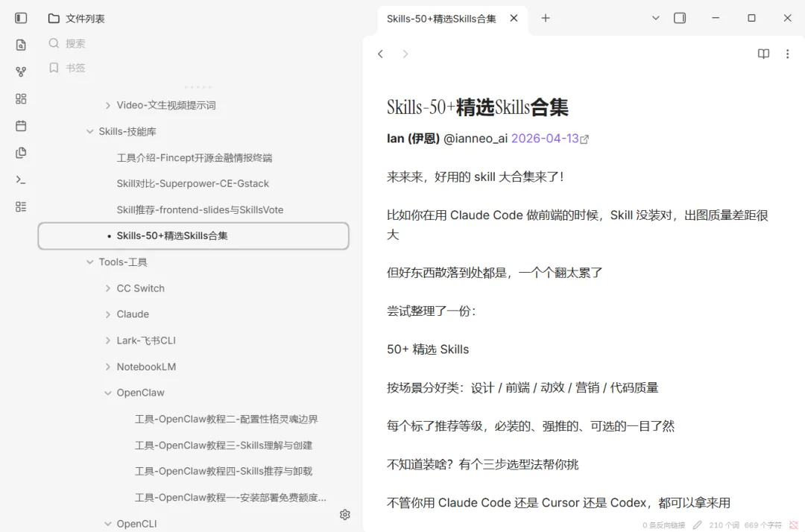805x532 pixels.
Task: Click the sync status icon in status bar
Action: 794,525
